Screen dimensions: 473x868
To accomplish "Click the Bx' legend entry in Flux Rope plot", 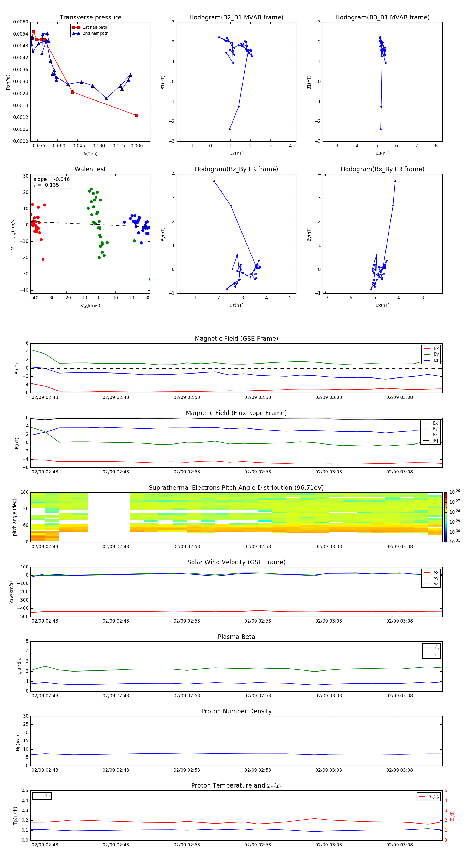I will [431, 423].
